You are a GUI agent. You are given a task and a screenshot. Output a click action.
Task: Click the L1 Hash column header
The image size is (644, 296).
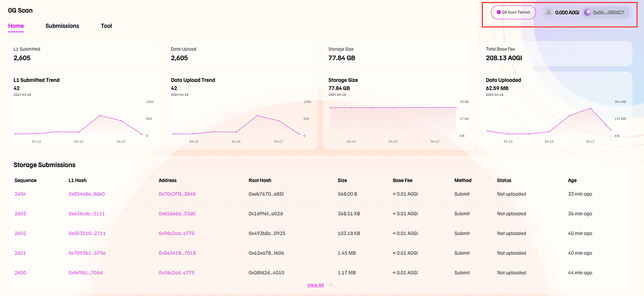[77, 180]
